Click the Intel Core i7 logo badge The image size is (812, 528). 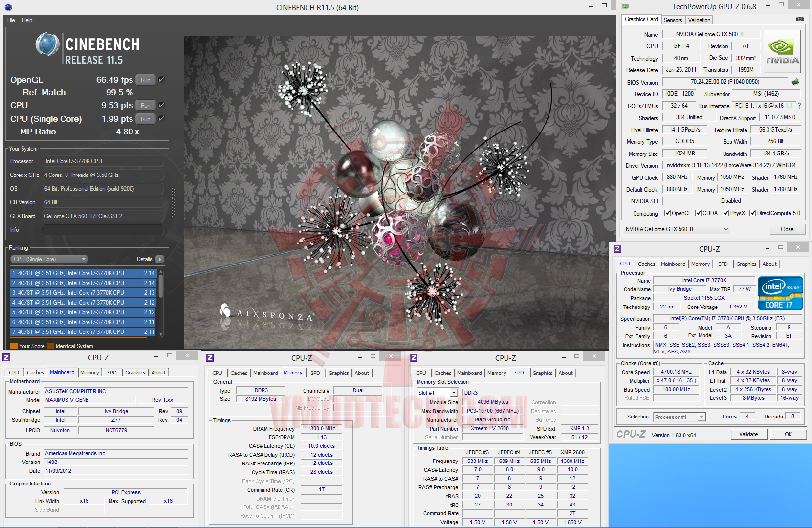pos(780,293)
